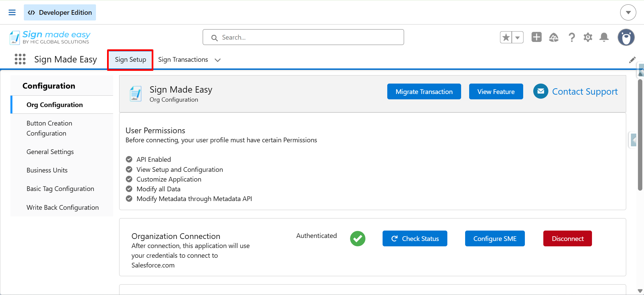The width and height of the screenshot is (644, 295).
Task: Click the Configure SME button
Action: tap(495, 239)
